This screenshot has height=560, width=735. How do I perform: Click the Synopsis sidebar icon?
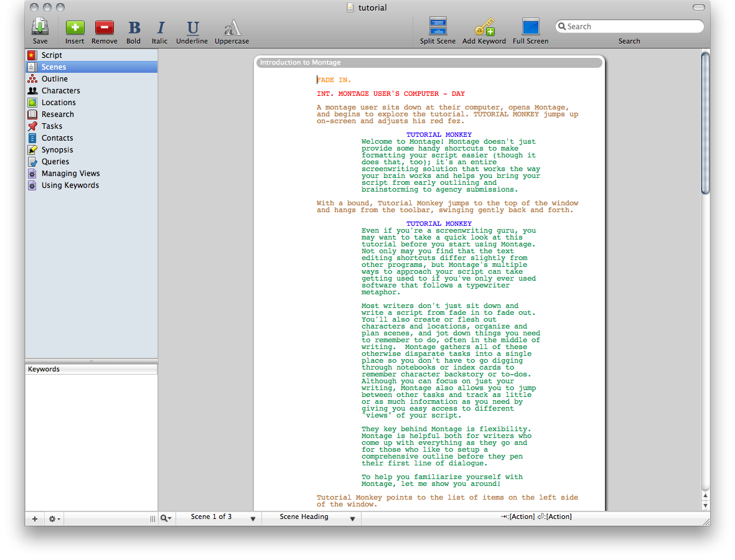coord(32,150)
